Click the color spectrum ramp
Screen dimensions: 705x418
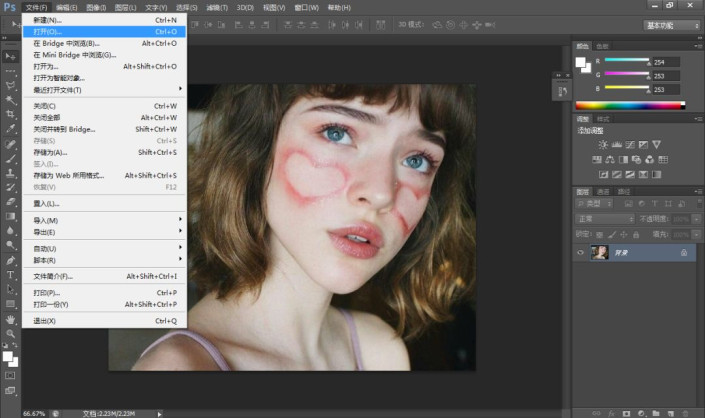tap(630, 106)
